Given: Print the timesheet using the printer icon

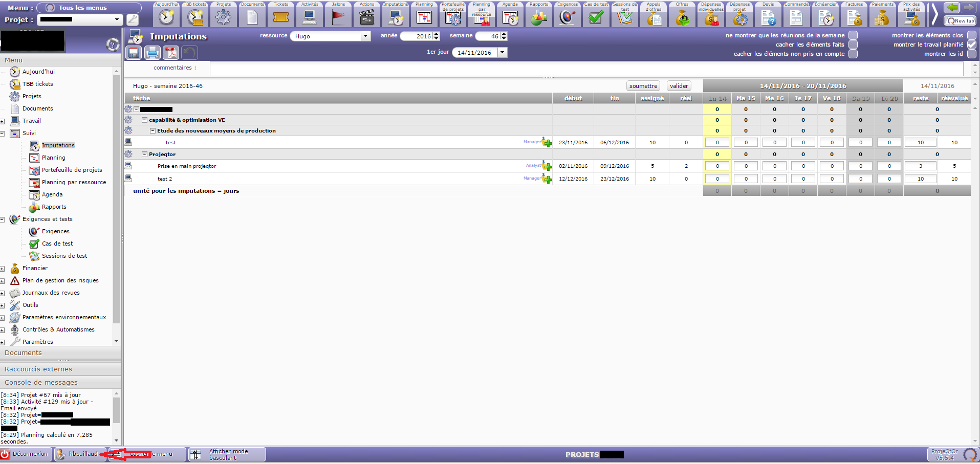Looking at the screenshot, I should (x=153, y=53).
